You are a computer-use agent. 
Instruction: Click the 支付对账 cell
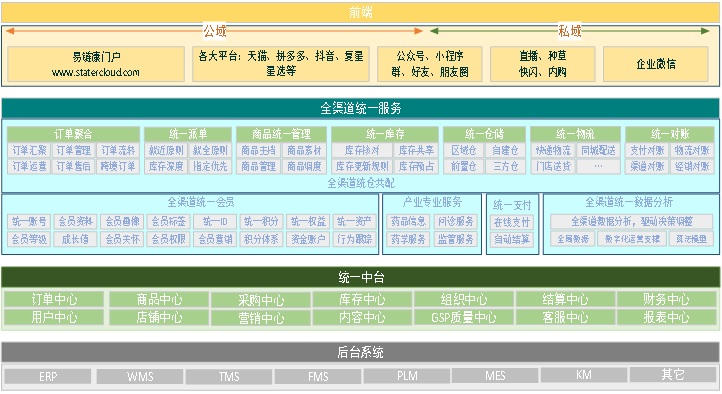(647, 150)
